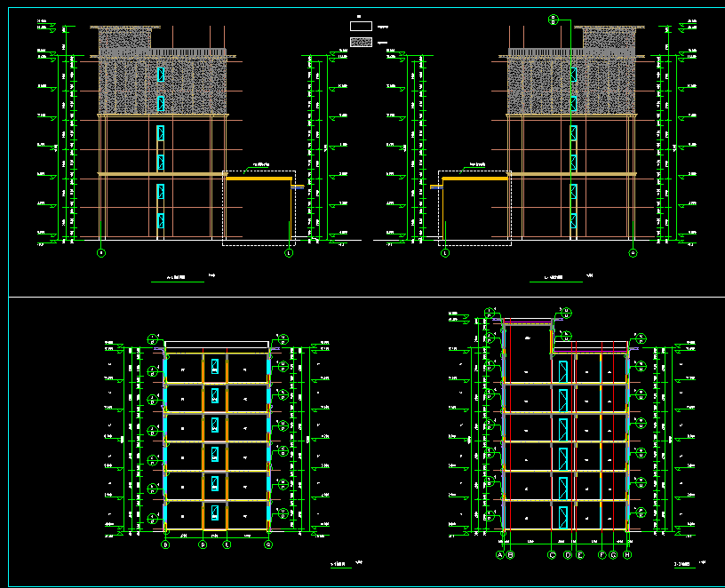Select the hatched legend swatch at top center
Screen dimensions: 725x588
pos(361,42)
